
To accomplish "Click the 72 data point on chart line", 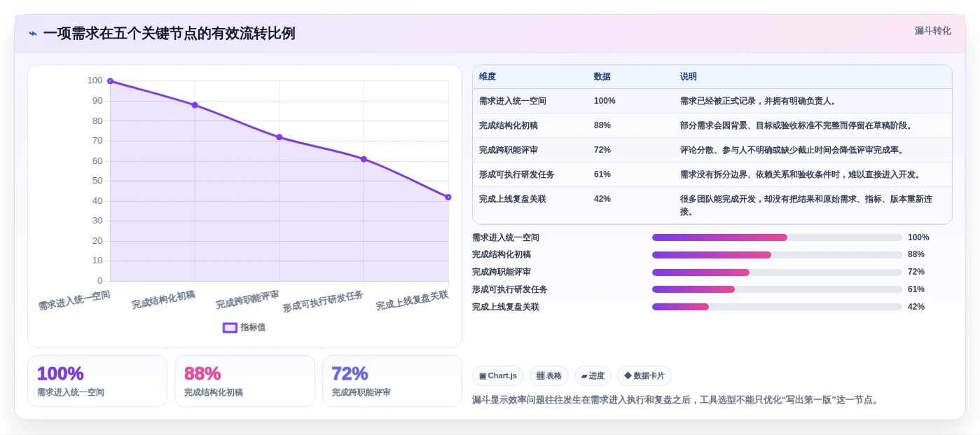I will (x=279, y=137).
